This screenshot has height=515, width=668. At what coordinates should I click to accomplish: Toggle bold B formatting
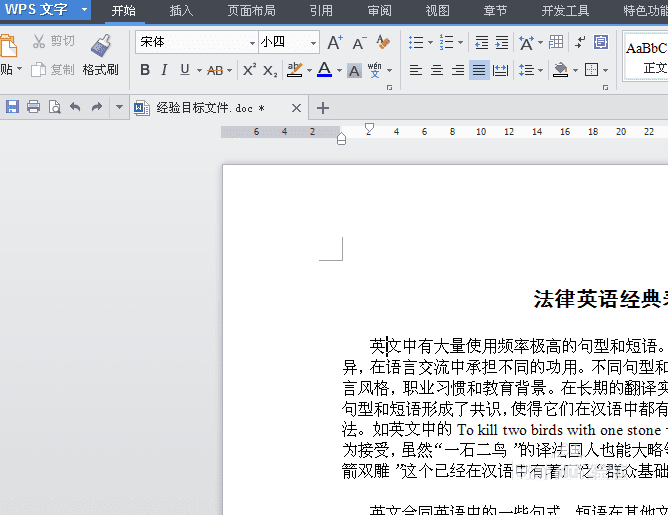click(x=145, y=70)
